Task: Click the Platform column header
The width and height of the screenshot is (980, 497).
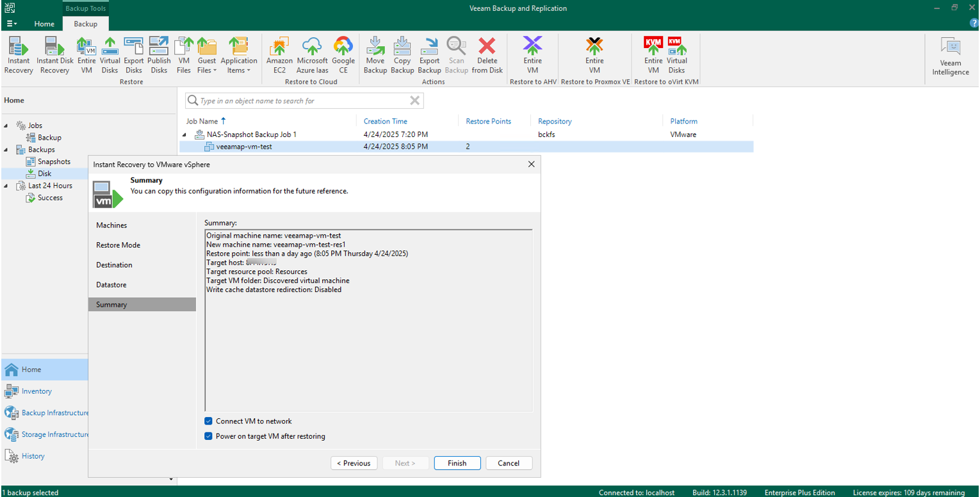Action: tap(683, 121)
